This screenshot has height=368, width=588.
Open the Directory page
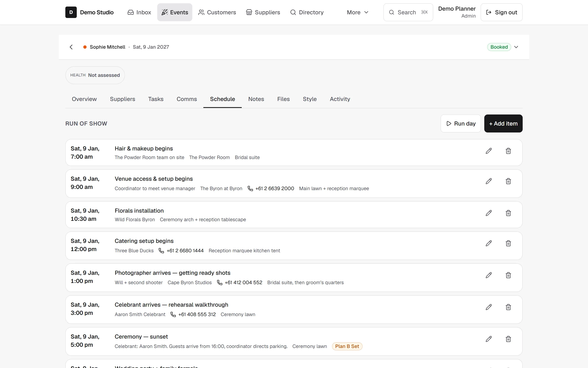(307, 12)
